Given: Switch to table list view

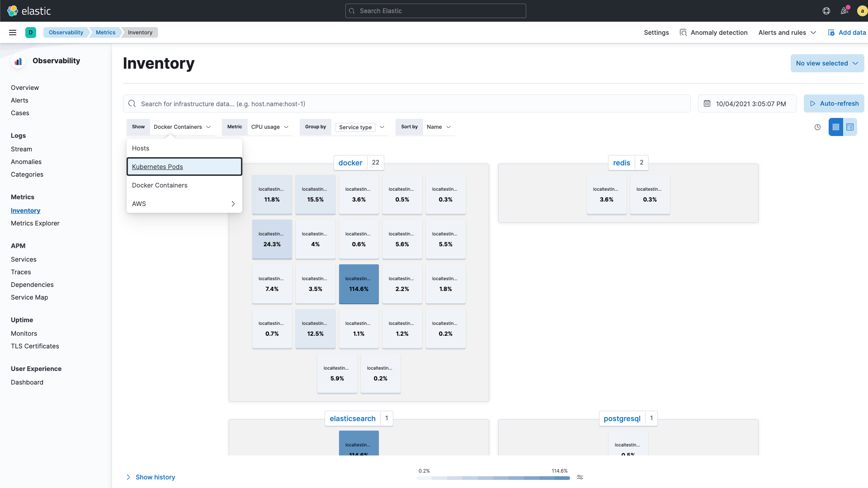Looking at the screenshot, I should 850,127.
